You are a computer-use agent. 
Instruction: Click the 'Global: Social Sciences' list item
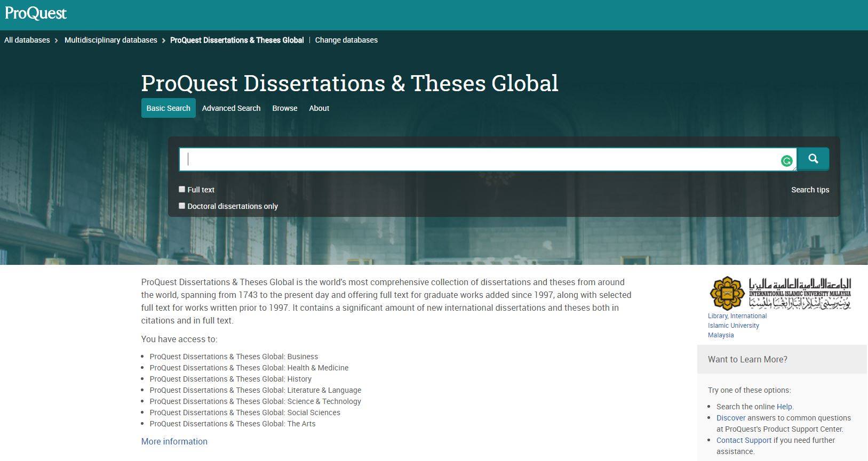coord(245,413)
